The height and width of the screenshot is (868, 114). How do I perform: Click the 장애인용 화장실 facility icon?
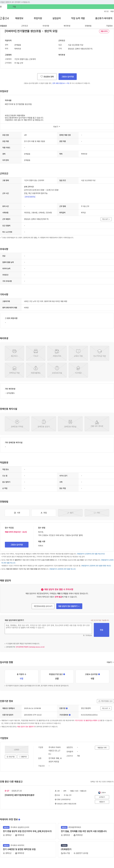[70, 424]
